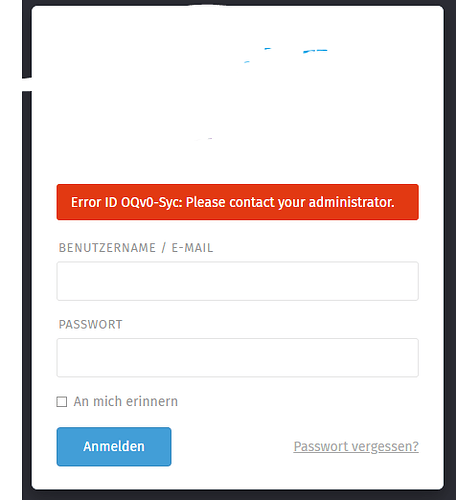Click the word vergessen? in the recovery link
This screenshot has height=500, width=456.
coord(385,447)
